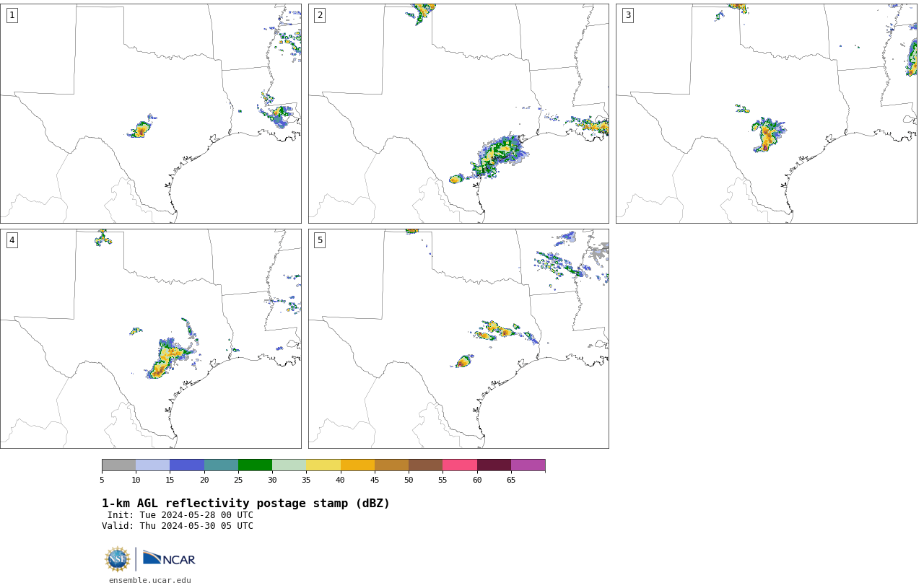Image resolution: width=924 pixels, height=588 pixels.
Task: Click the Init: Tue 2024-05-28 00 UTC text
Action: coord(180,515)
